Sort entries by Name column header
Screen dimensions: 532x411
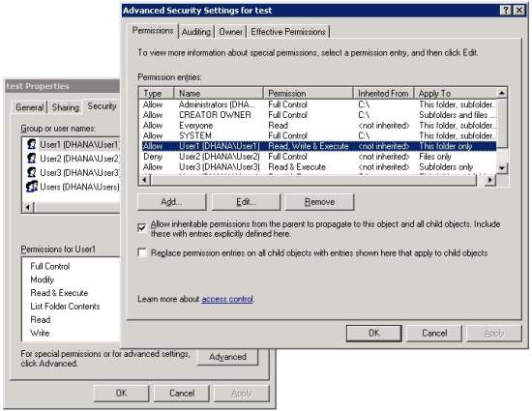click(x=219, y=93)
